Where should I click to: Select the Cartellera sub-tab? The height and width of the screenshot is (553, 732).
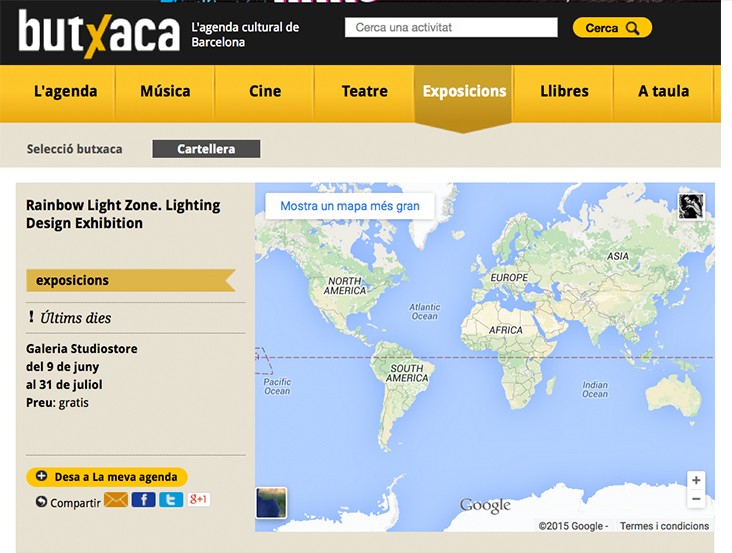coord(206,149)
